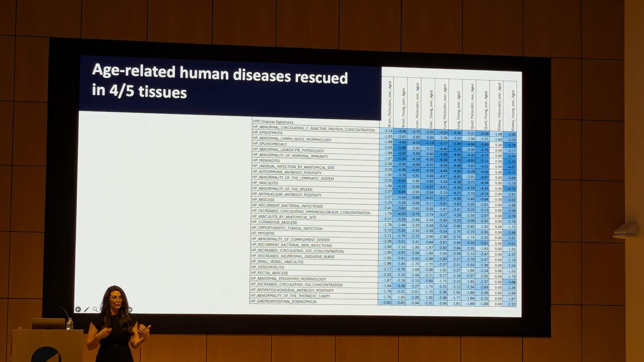The image size is (644, 362).
Task: Click the Liver_Psilocybin_over_Aged column header
Action: tap(417, 106)
